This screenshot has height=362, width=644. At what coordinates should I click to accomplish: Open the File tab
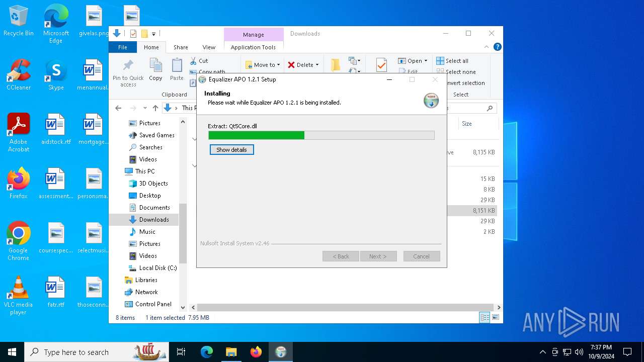pos(123,47)
